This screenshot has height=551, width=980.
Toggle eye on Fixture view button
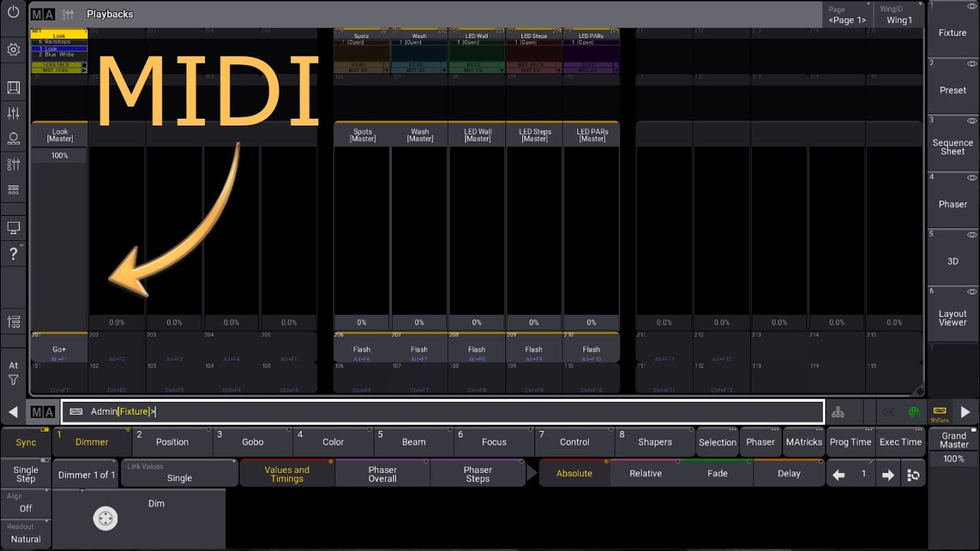(x=972, y=6)
